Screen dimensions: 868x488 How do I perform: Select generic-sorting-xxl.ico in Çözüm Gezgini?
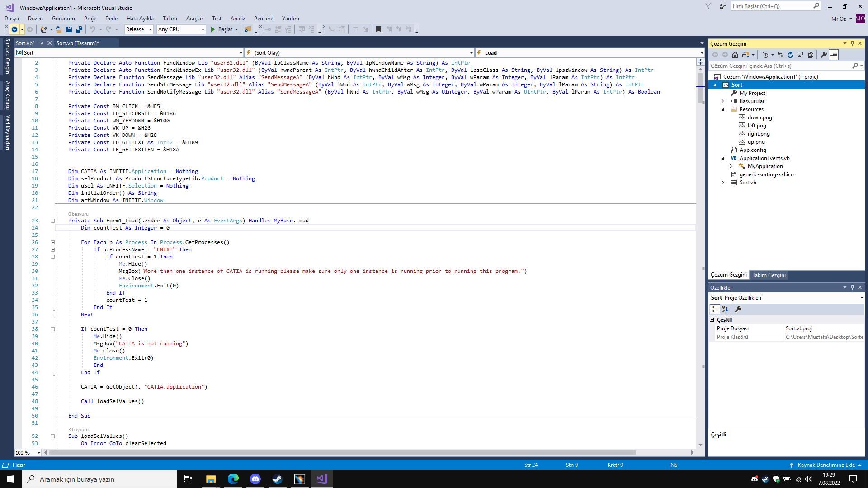pos(766,174)
